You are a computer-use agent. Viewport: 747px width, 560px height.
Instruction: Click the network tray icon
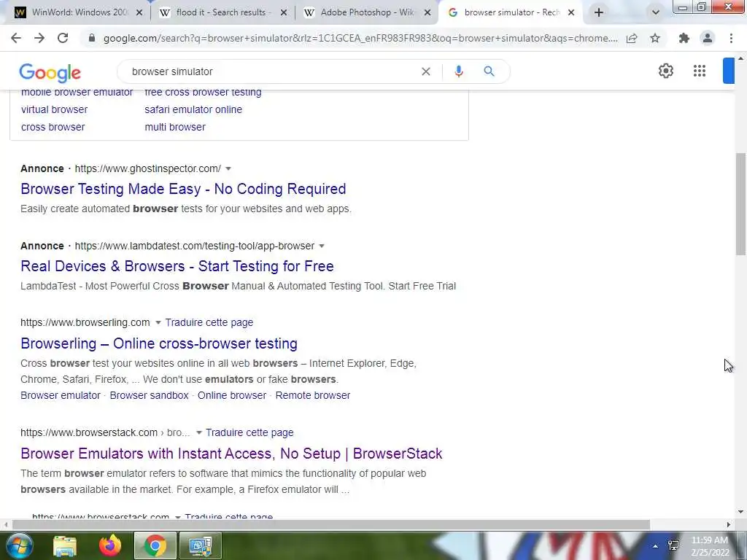[x=673, y=545]
